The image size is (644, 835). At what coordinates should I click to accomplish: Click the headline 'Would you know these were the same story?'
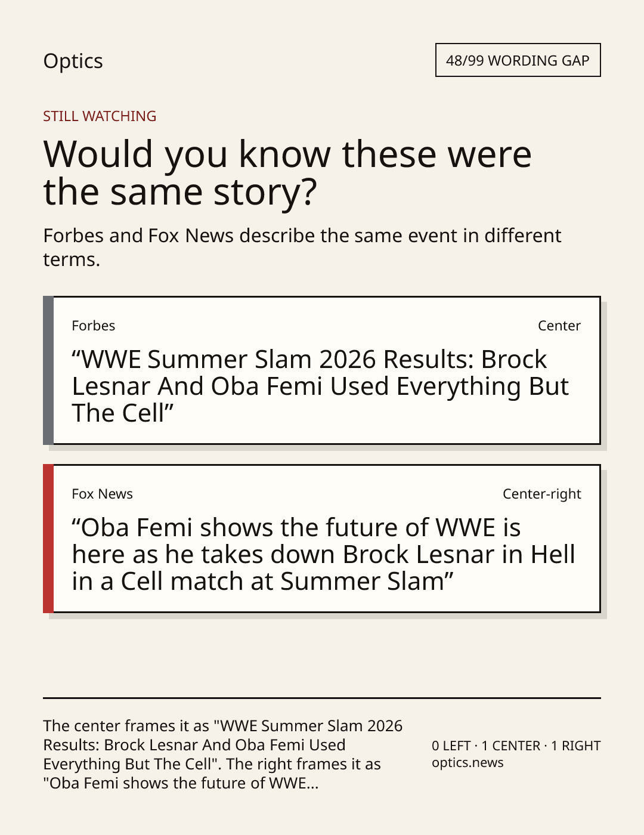click(x=287, y=172)
